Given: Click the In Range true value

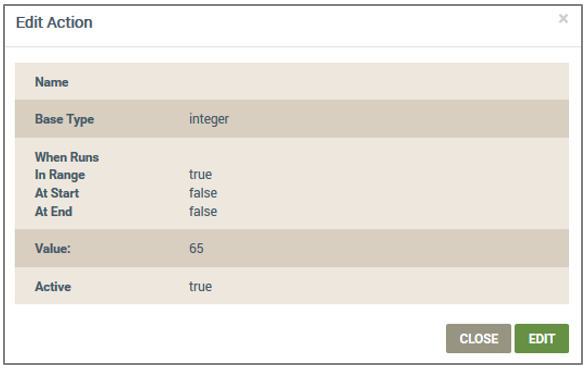Looking at the screenshot, I should point(200,175).
